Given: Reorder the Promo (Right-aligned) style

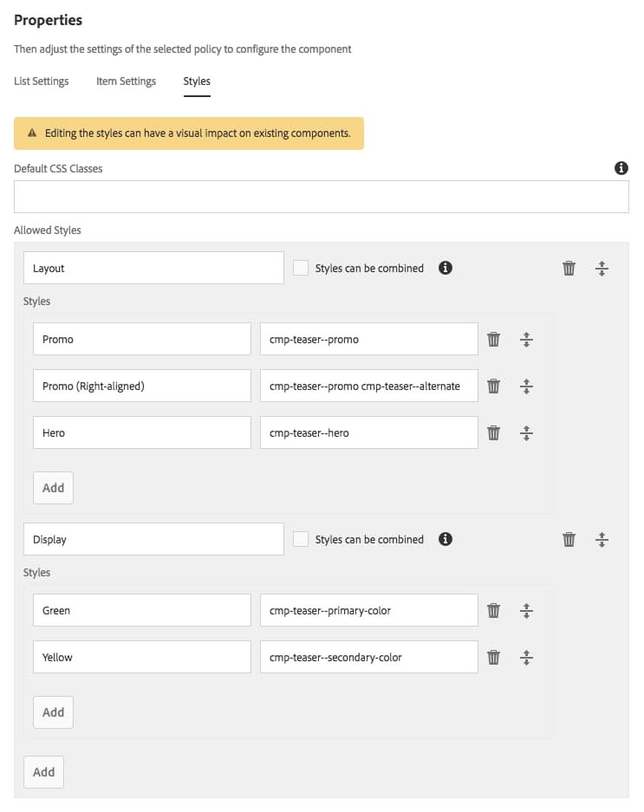Looking at the screenshot, I should point(526,386).
